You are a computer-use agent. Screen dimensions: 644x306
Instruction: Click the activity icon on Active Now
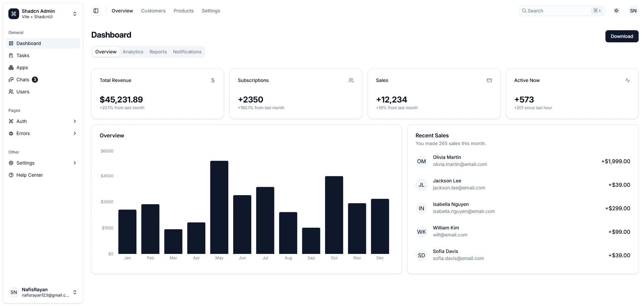(627, 80)
